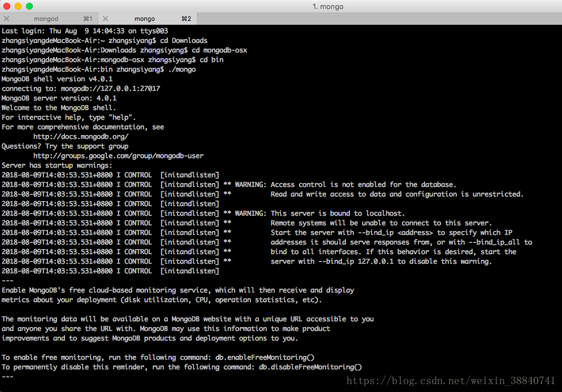The height and width of the screenshot is (392, 562).
Task: Click 'Welcome to the MongoDB shell.' text
Action: (x=59, y=108)
